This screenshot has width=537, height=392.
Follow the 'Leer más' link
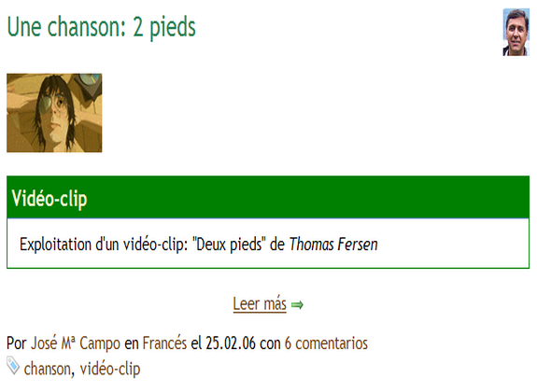click(260, 304)
